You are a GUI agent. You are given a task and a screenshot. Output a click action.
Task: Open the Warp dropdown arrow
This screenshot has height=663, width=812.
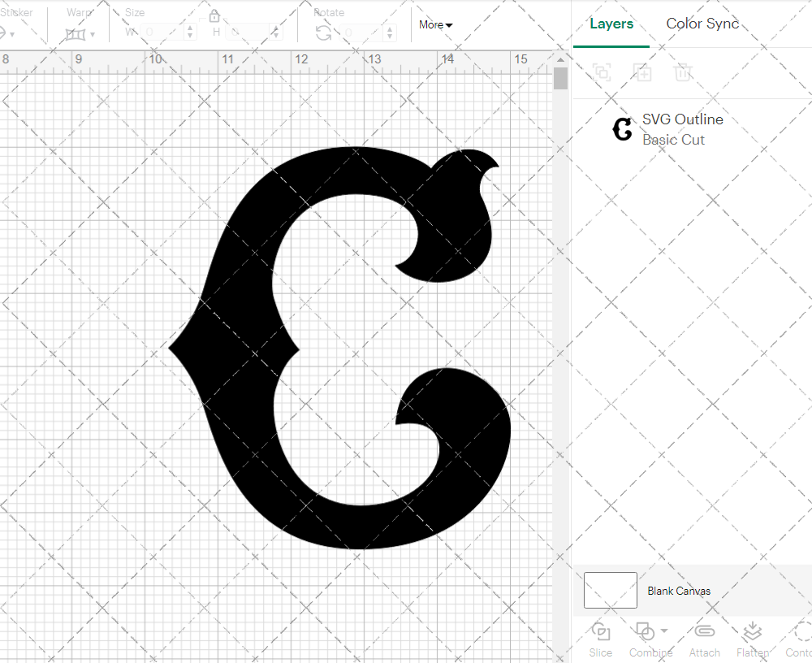pyautogui.click(x=93, y=35)
